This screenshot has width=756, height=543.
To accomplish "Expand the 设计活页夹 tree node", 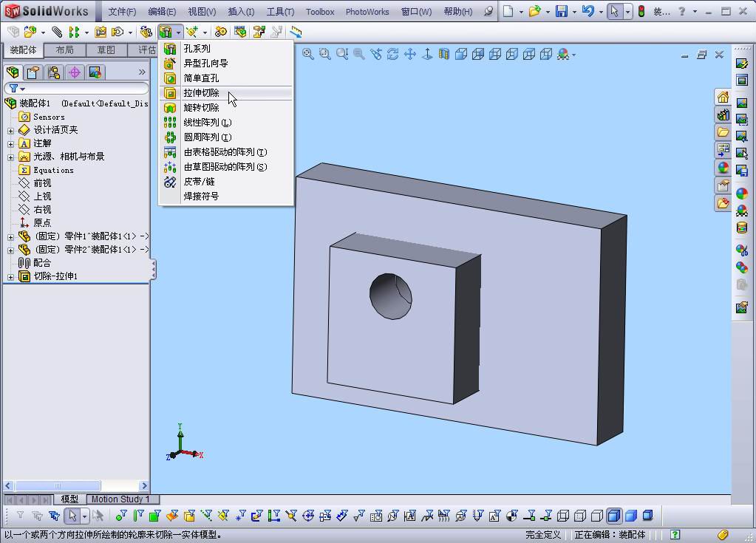I will click(x=10, y=131).
